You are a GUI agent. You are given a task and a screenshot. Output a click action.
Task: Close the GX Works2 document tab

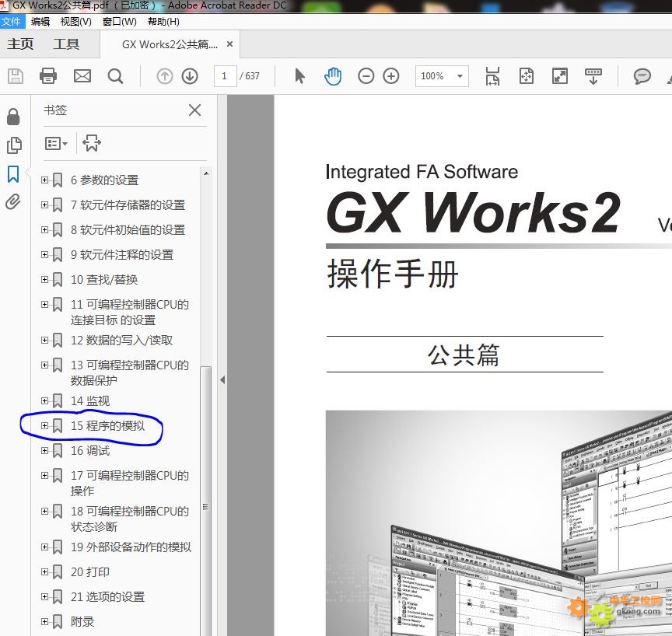tap(229, 44)
